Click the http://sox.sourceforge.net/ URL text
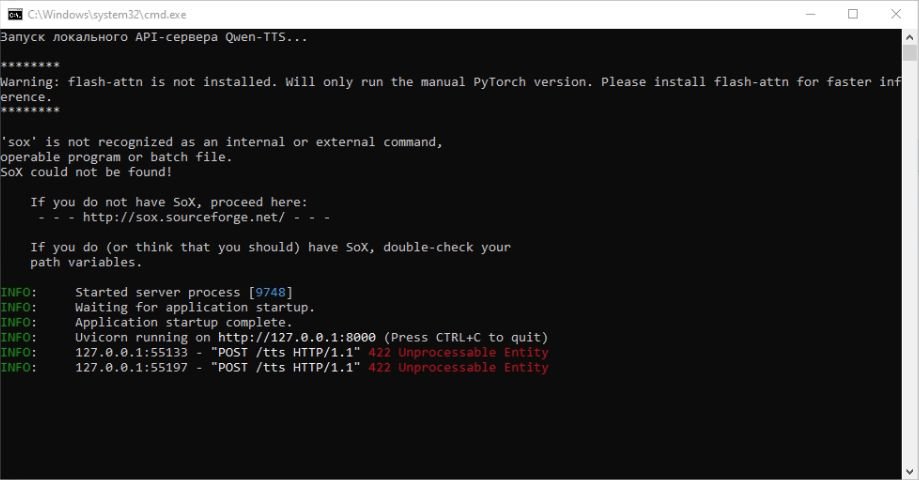This screenshot has width=919, height=480. click(183, 217)
